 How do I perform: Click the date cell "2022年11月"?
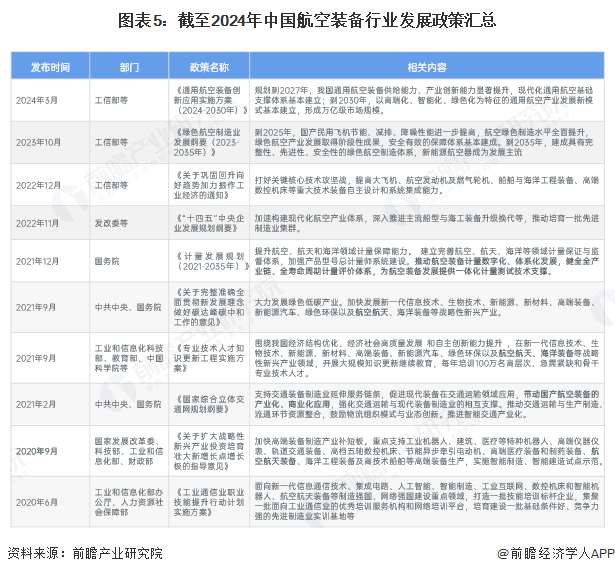[37, 223]
